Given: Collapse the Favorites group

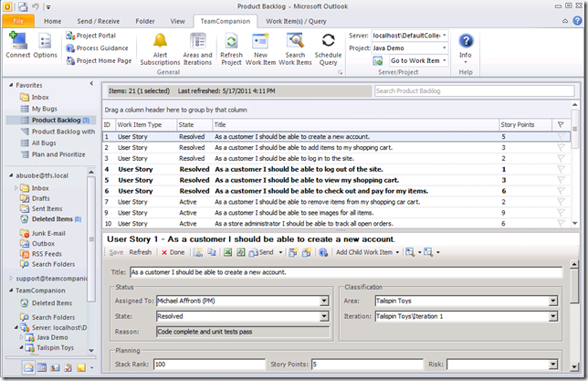Looking at the screenshot, I should coord(11,85).
